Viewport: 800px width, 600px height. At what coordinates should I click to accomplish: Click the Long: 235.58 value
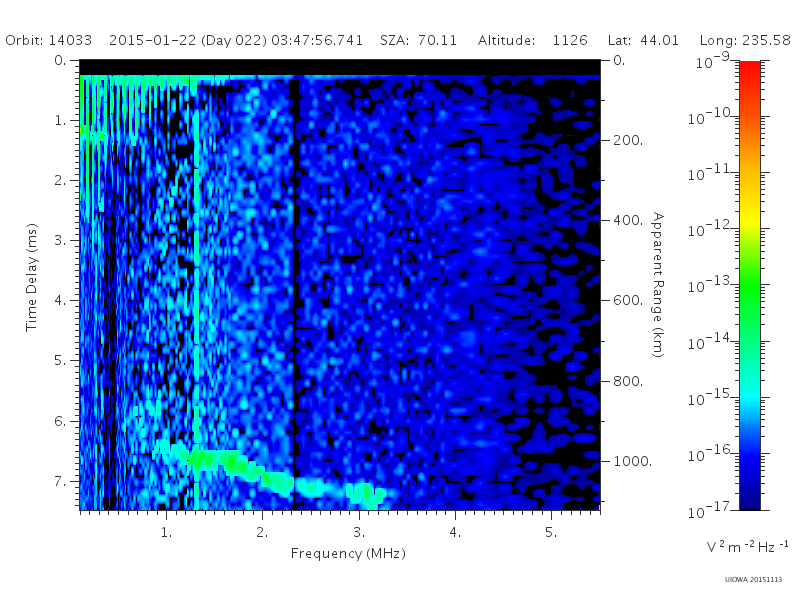(745, 40)
